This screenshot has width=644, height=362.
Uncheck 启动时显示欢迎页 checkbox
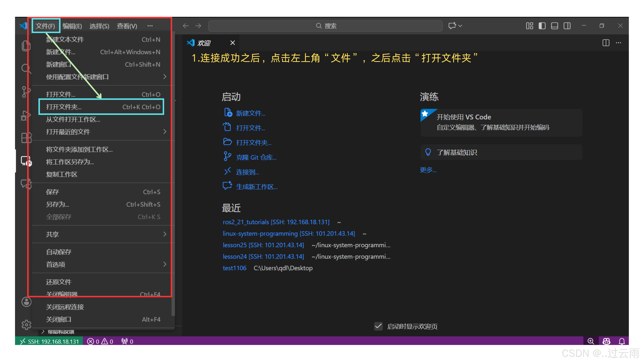378,326
